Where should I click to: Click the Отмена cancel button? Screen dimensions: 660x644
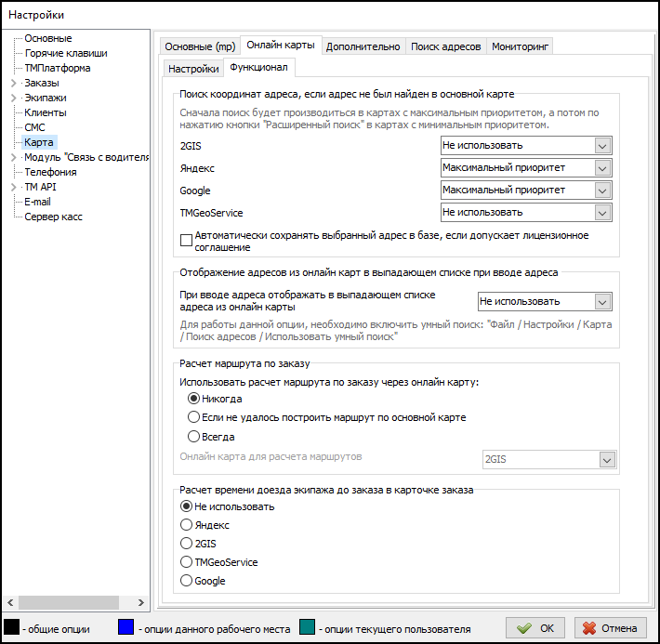pyautogui.click(x=611, y=627)
